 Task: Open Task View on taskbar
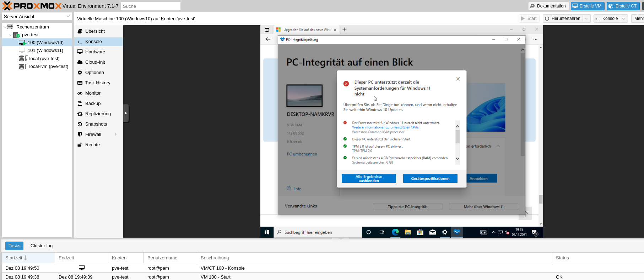(382, 232)
